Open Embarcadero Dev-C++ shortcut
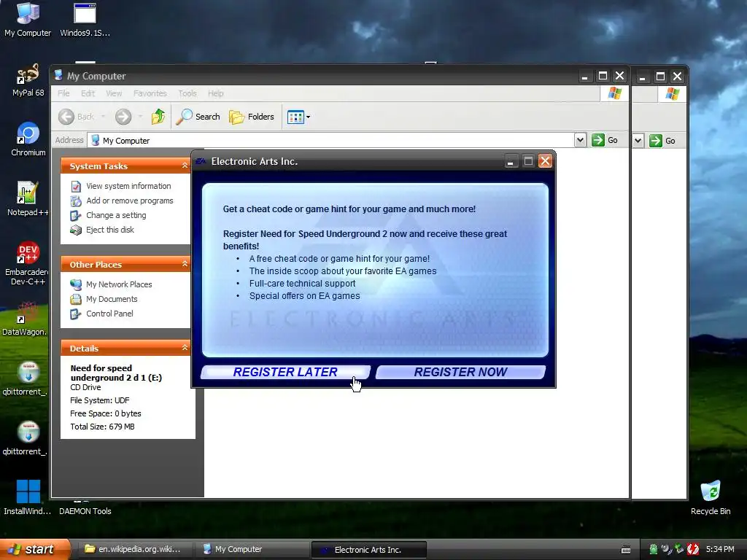Image resolution: width=747 pixels, height=560 pixels. point(28,263)
